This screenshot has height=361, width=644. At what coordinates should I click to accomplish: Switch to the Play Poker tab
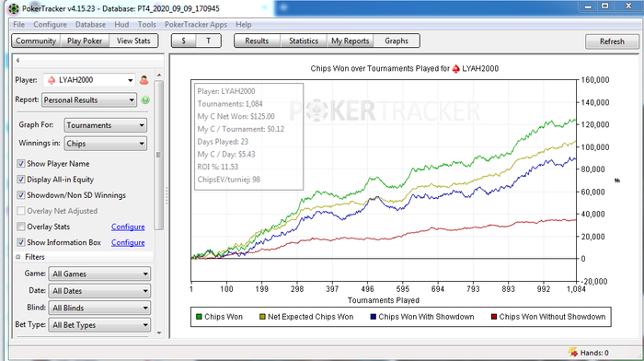(85, 41)
